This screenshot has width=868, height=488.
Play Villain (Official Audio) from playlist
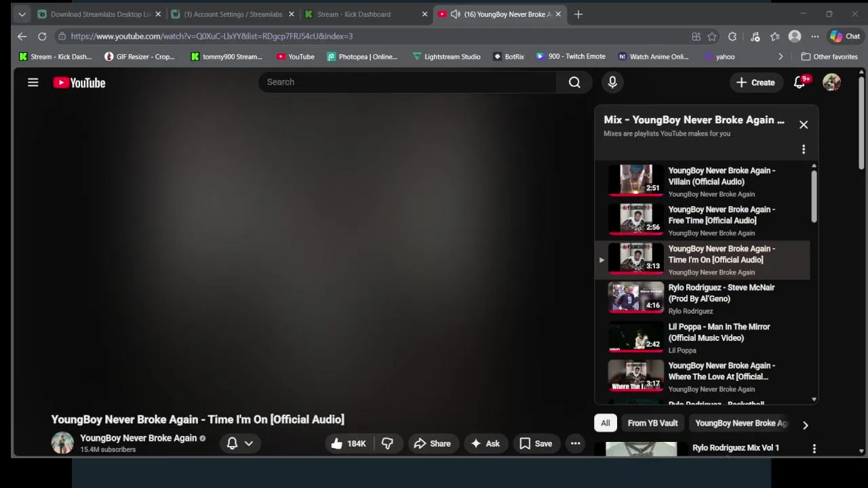[x=702, y=182]
